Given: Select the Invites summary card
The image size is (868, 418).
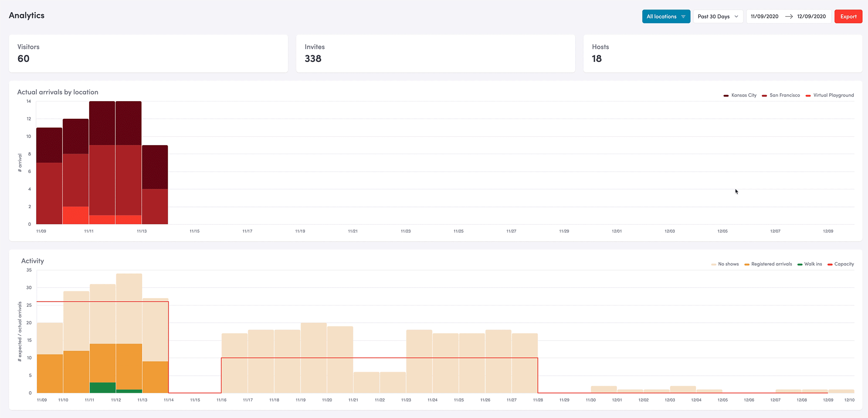Looking at the screenshot, I should [x=435, y=54].
